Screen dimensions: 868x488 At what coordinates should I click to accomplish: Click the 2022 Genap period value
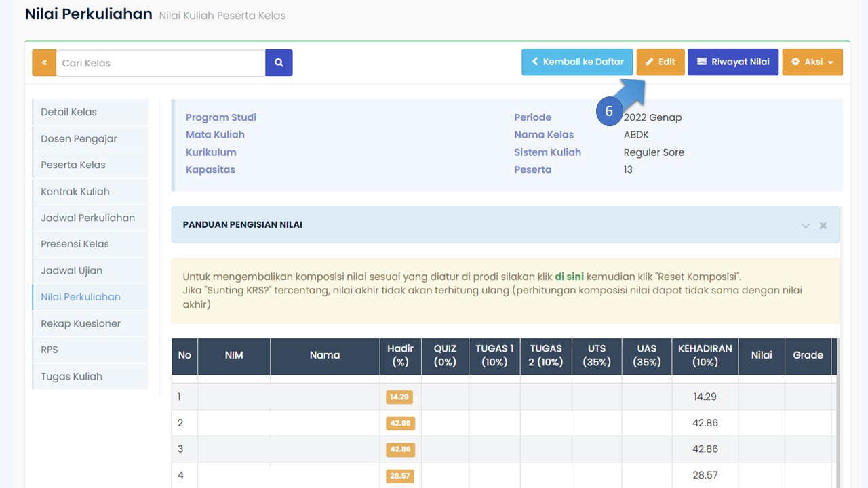pos(652,117)
